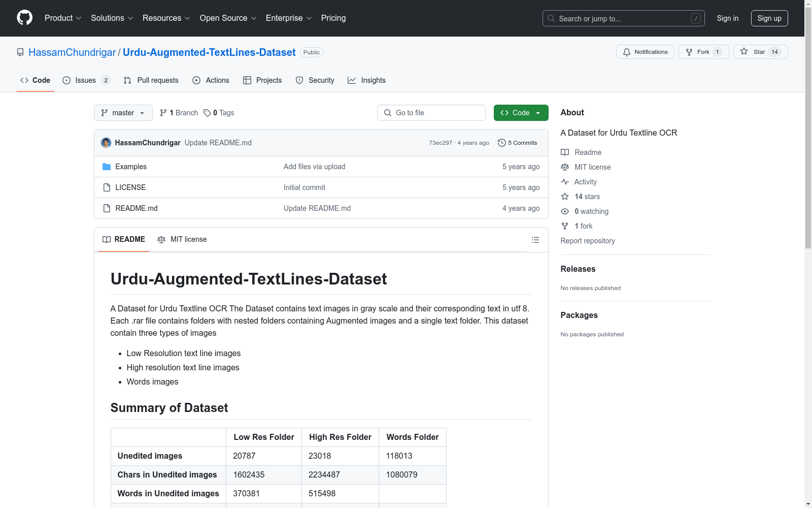This screenshot has height=508, width=812.
Task: Click the page vertical scrollbar
Action: [808, 127]
